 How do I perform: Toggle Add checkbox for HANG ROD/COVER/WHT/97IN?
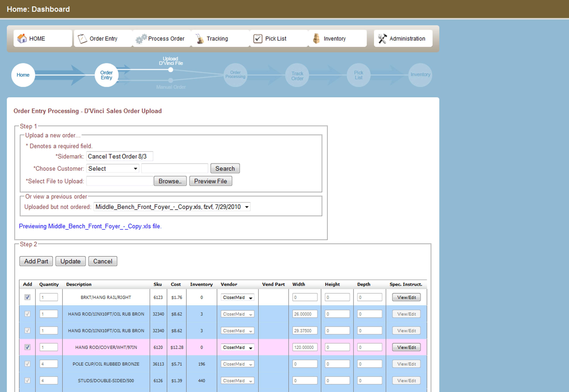27,347
